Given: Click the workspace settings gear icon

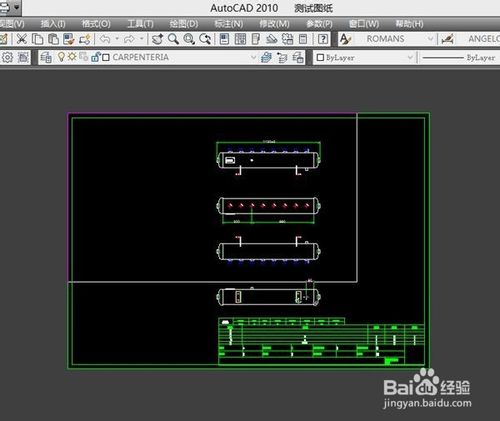Looking at the screenshot, I should [7, 57].
